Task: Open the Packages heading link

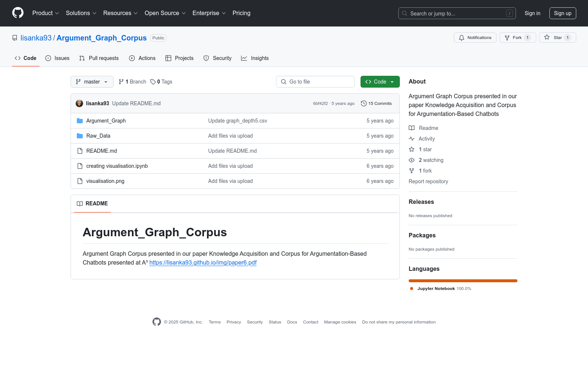Action: [x=422, y=235]
